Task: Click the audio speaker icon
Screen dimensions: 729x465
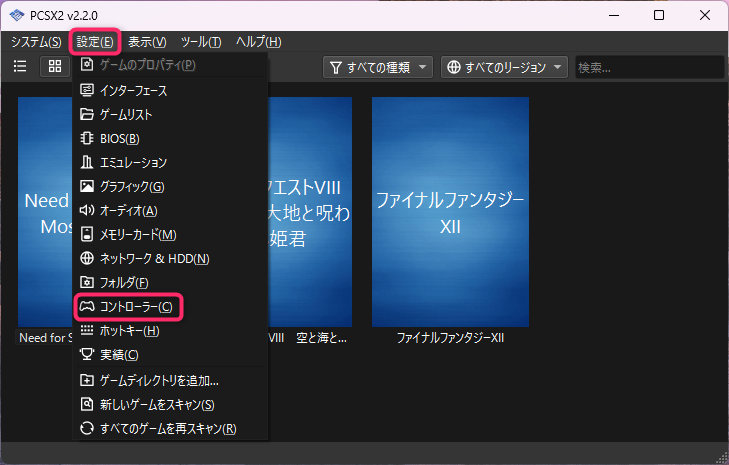Action: [x=86, y=210]
